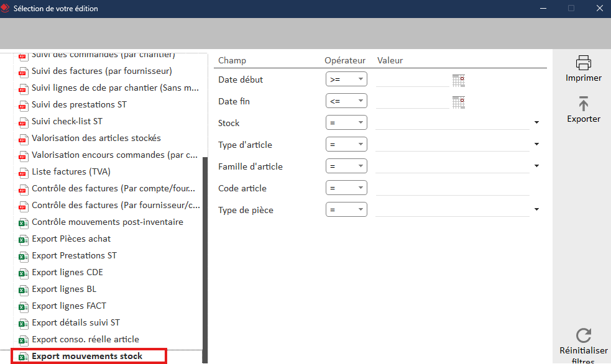Click the Code article value field
The image size is (611, 364).
(x=454, y=188)
